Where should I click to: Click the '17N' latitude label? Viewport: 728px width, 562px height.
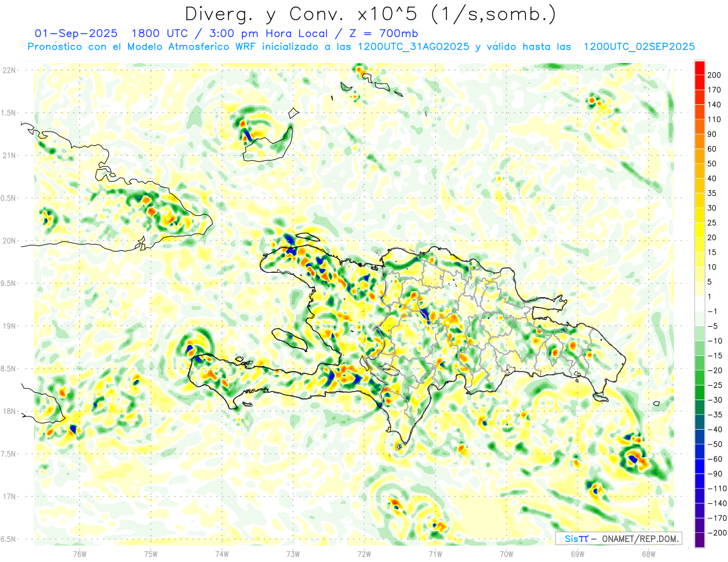tap(9, 497)
